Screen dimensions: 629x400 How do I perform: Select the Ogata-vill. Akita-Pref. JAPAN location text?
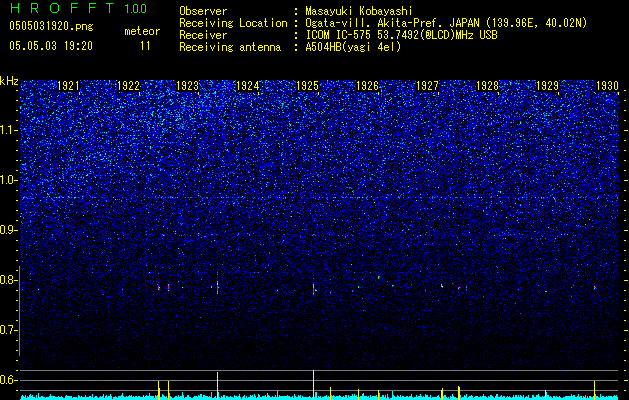click(x=446, y=23)
